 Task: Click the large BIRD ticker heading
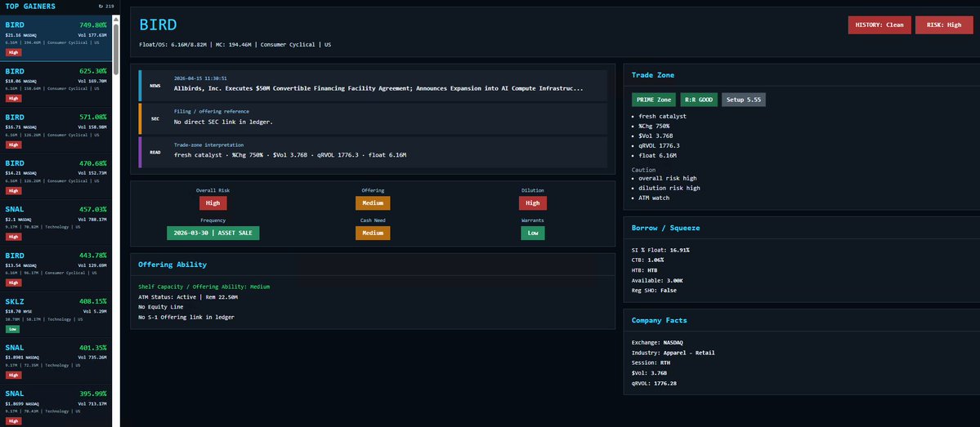(x=158, y=25)
